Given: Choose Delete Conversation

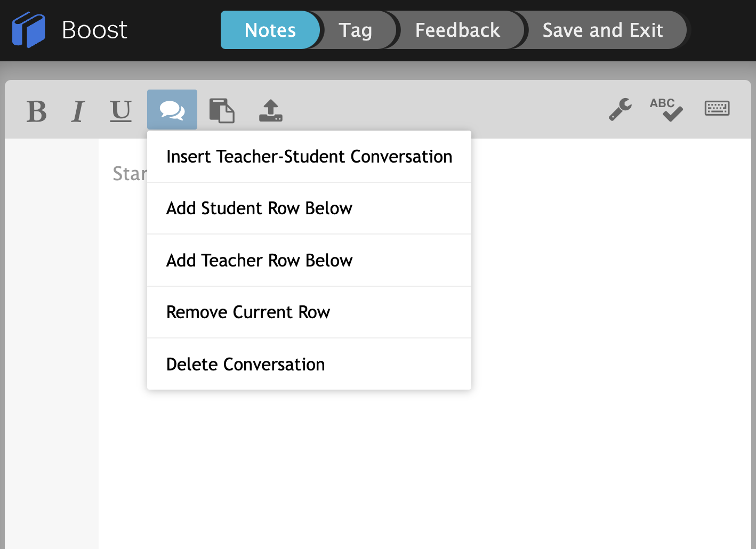Looking at the screenshot, I should pyautogui.click(x=309, y=365).
